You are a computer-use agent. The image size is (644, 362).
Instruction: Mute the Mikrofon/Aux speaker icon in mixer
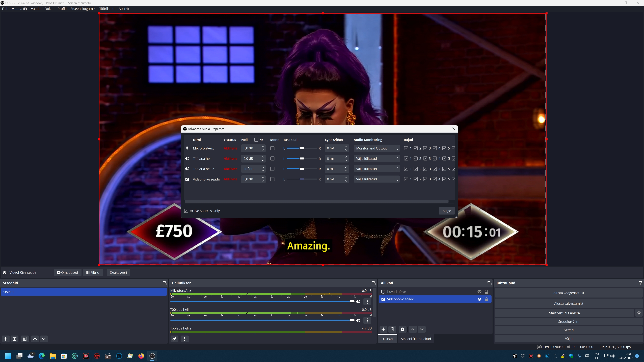(x=358, y=301)
